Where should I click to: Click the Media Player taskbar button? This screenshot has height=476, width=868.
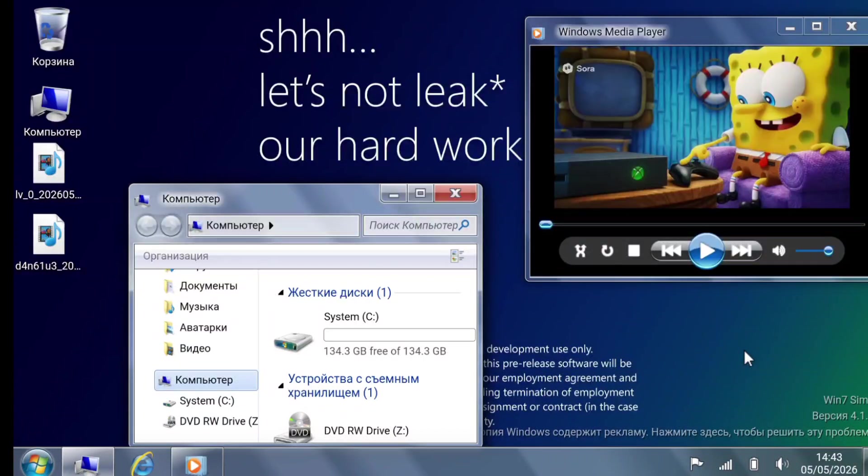click(x=196, y=462)
